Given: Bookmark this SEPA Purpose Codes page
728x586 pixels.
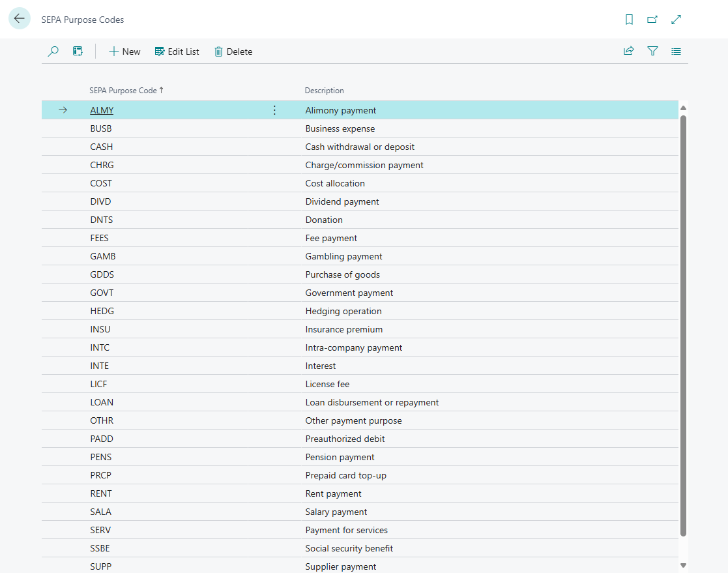Looking at the screenshot, I should (629, 20).
